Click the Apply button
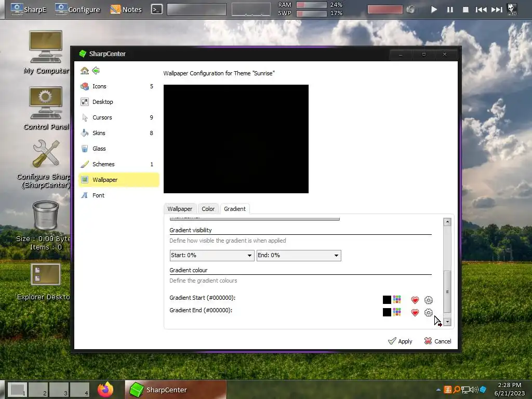Viewport: 532px width, 399px height. tap(400, 341)
